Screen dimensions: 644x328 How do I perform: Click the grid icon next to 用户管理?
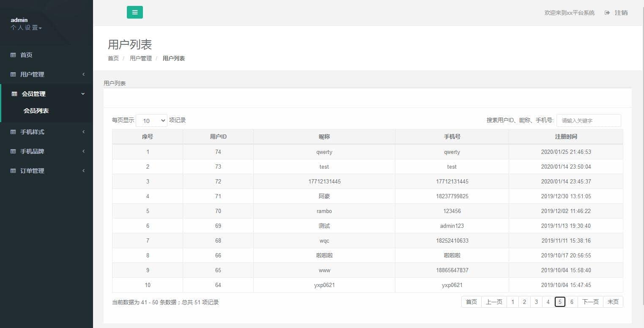[13, 74]
